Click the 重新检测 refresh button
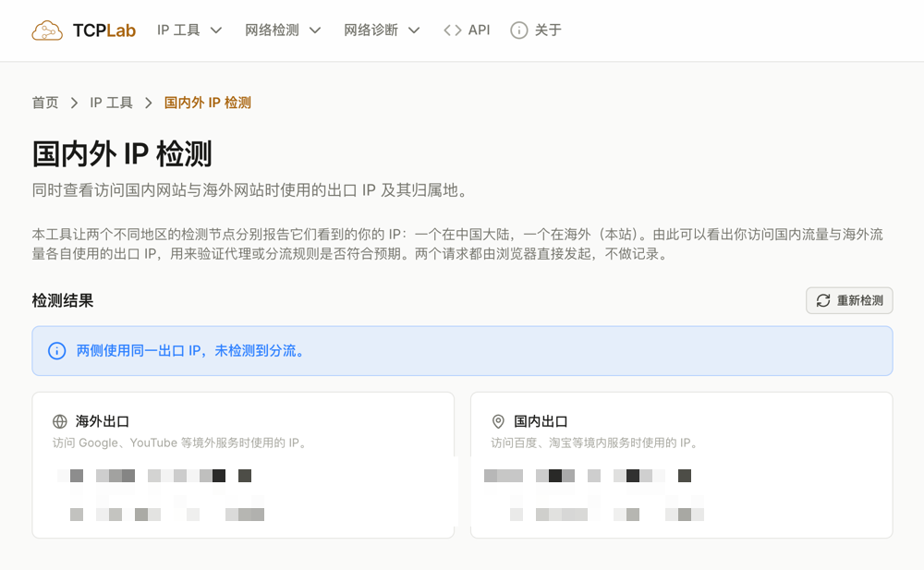The image size is (924, 570). pos(849,300)
